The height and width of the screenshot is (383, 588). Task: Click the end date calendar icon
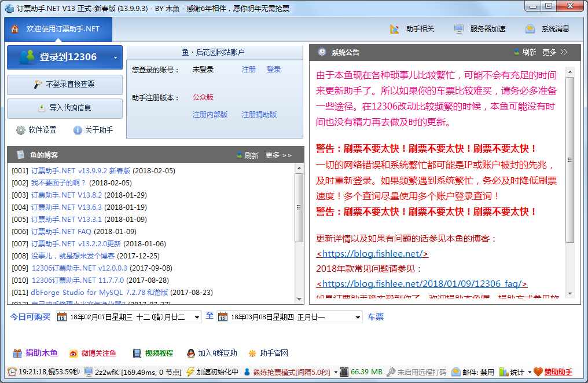pos(223,318)
